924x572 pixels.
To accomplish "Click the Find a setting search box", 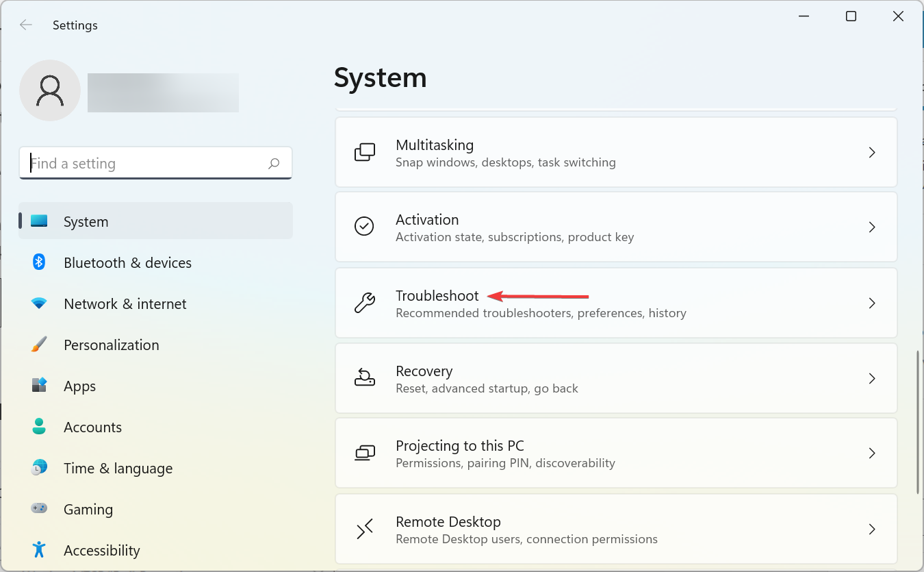I will pyautogui.click(x=144, y=164).
